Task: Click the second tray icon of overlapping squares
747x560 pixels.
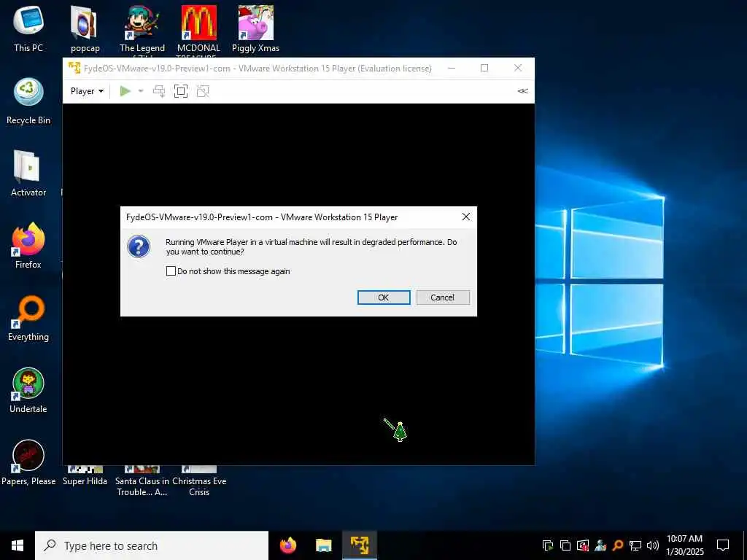Action: coord(565,545)
